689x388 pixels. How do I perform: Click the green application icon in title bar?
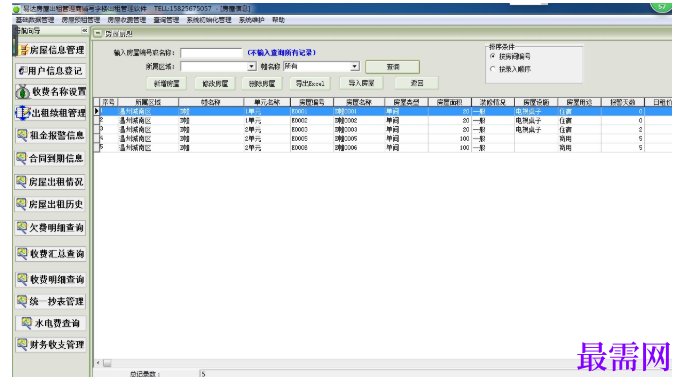(16, 9)
